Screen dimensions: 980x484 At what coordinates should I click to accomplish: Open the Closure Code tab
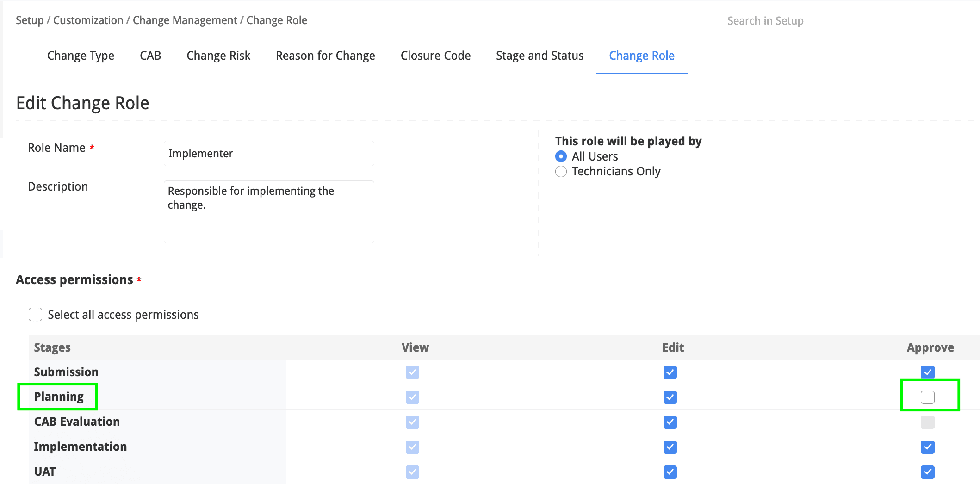(x=435, y=56)
